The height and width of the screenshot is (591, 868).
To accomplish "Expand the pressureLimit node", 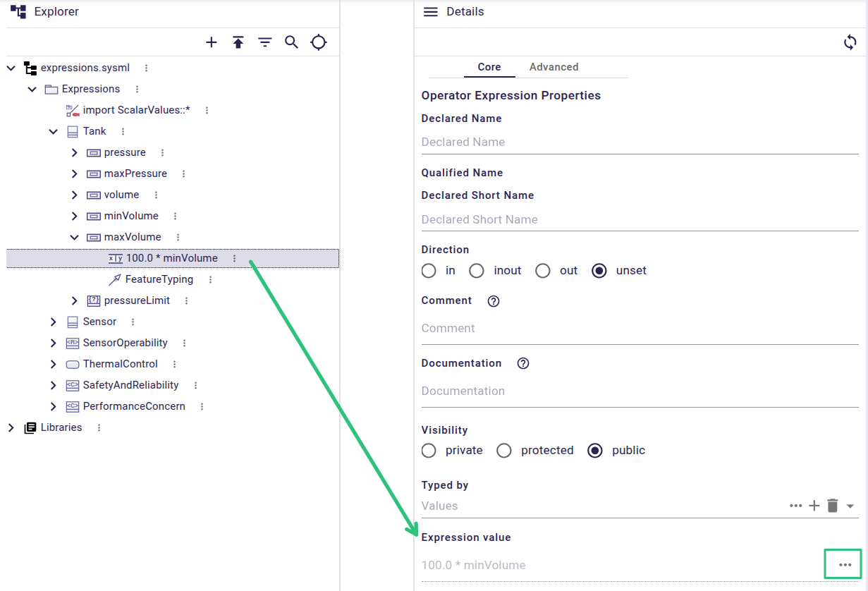I will click(x=74, y=300).
